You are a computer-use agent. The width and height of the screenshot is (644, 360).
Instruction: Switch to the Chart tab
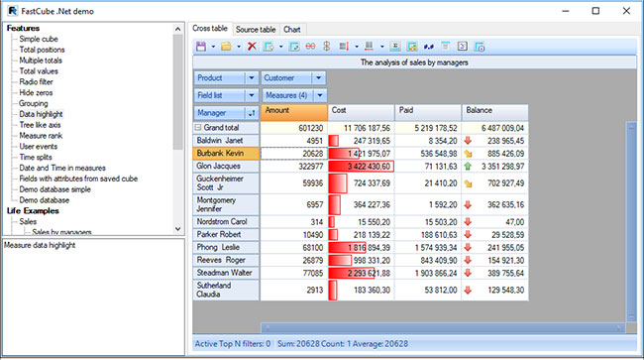point(292,30)
